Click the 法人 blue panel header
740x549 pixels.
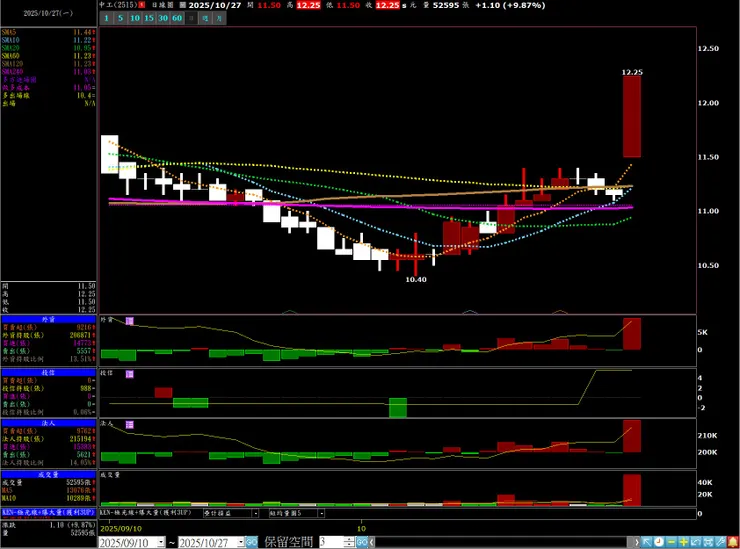(x=49, y=423)
